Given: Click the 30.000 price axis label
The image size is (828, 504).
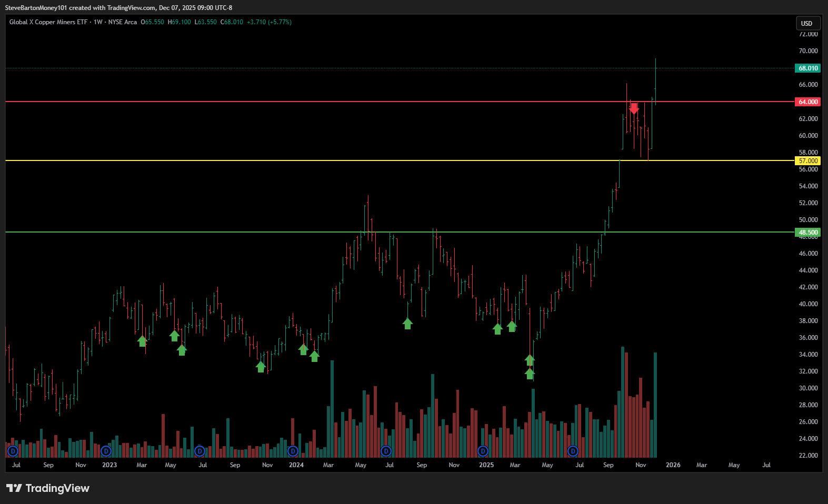Looking at the screenshot, I should pos(808,388).
